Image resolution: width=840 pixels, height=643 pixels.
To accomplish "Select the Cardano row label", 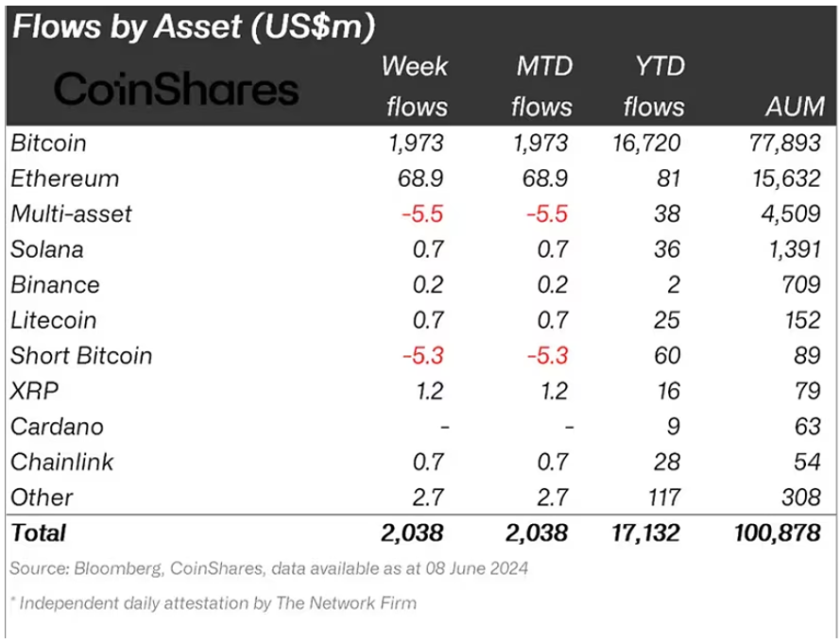I will click(57, 427).
